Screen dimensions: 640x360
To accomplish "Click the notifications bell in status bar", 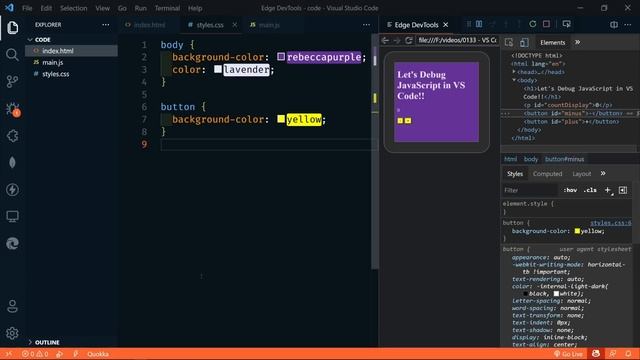I will [628, 354].
